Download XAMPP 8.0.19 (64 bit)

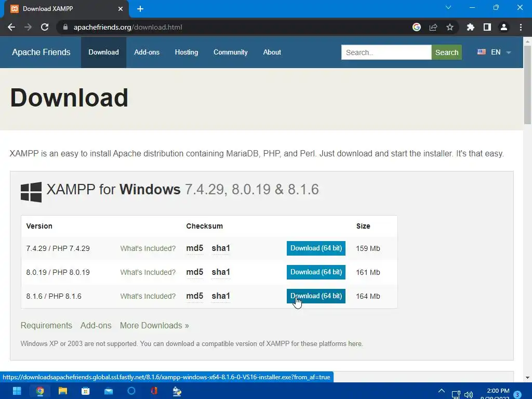(x=316, y=272)
